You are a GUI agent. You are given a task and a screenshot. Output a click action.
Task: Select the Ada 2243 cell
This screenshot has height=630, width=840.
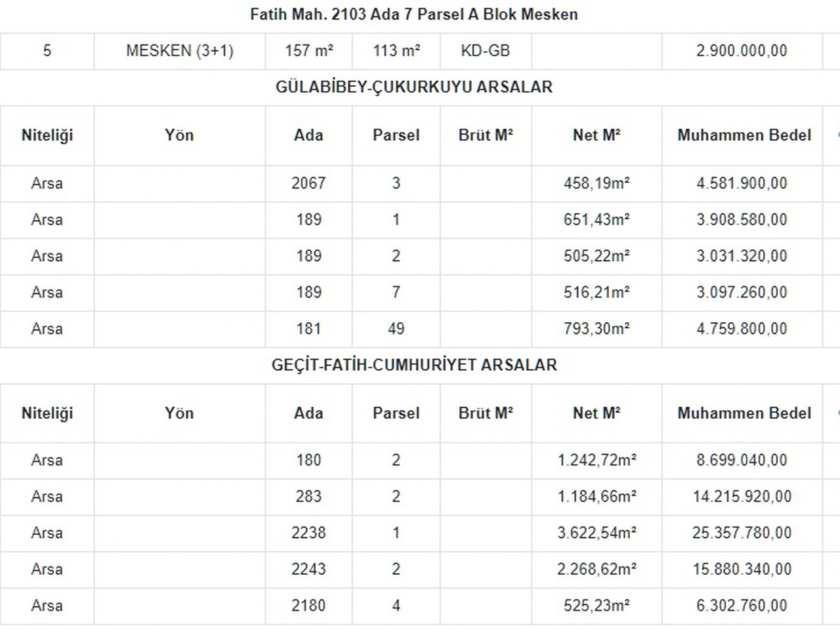(308, 570)
